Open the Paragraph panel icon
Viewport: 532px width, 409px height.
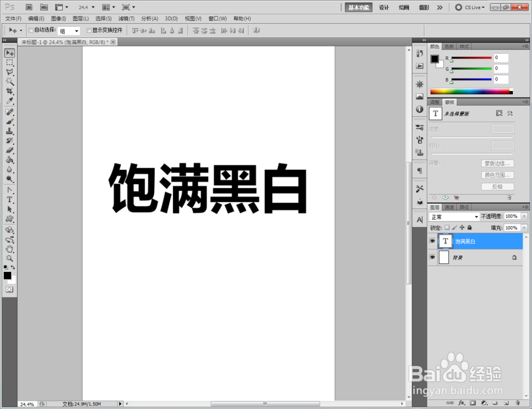pos(420,170)
